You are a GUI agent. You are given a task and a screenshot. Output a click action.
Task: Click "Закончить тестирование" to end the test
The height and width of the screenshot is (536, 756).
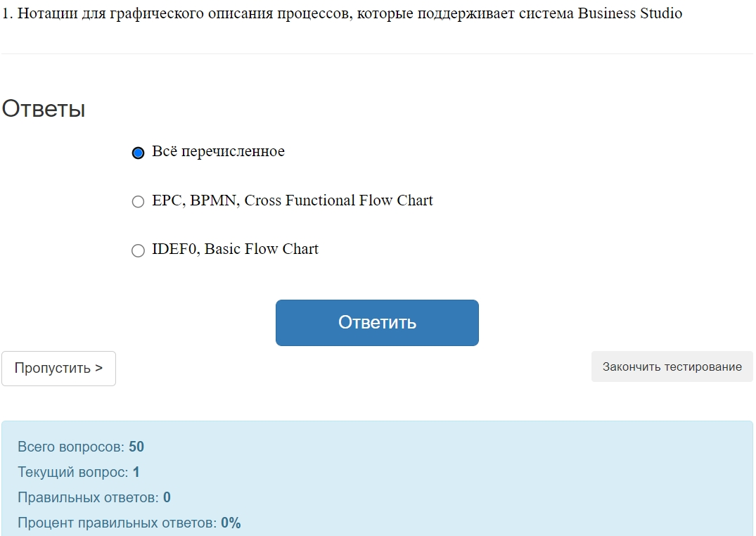pyautogui.click(x=671, y=366)
